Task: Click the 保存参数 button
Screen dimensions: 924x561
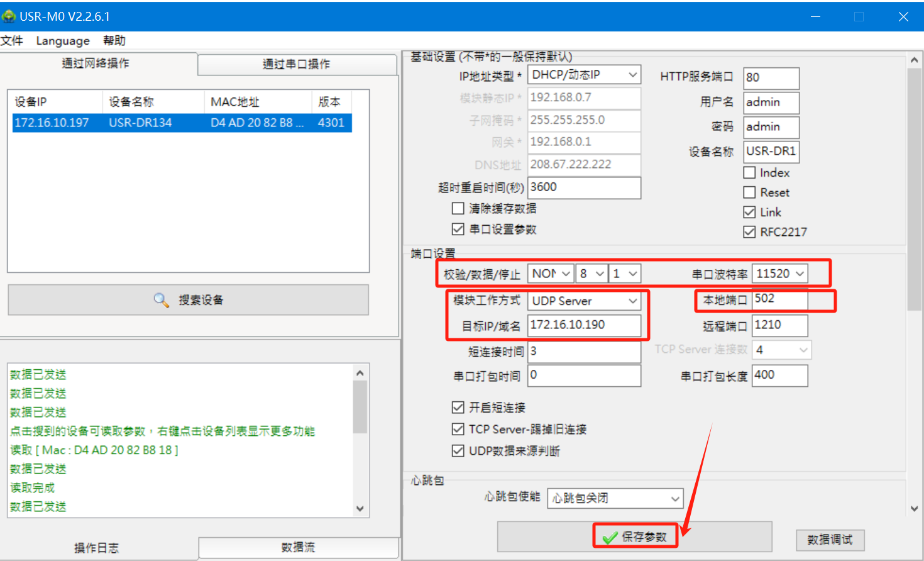Action: (x=635, y=536)
